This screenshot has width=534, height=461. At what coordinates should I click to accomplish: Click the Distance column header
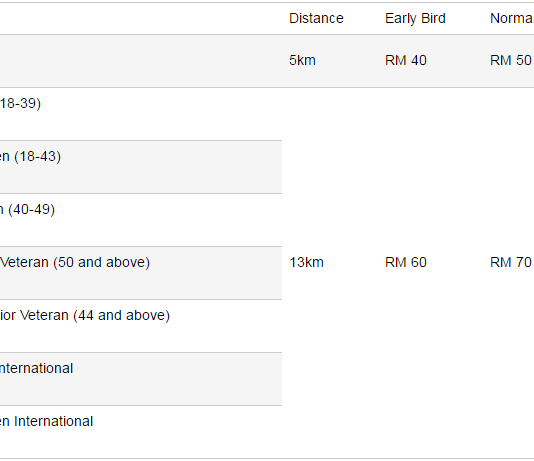click(316, 18)
